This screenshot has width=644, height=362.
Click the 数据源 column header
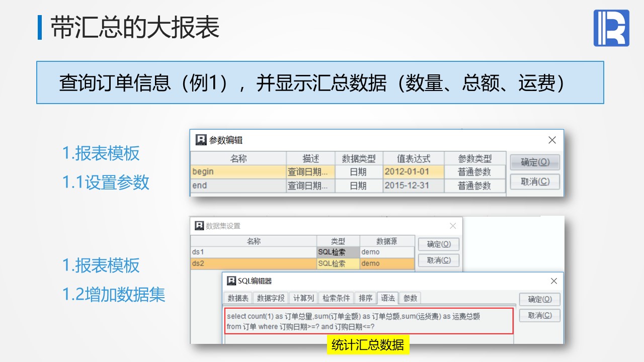387,241
